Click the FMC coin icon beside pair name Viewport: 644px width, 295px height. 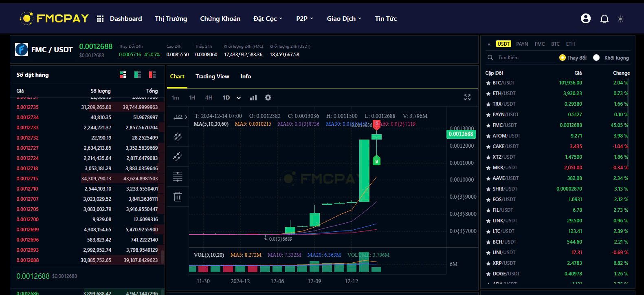(22, 49)
